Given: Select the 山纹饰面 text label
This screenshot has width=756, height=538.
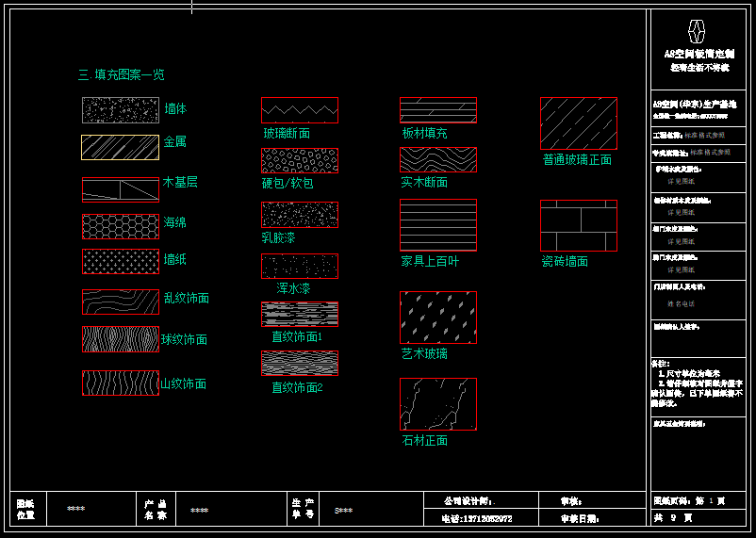Looking at the screenshot, I should (184, 384).
